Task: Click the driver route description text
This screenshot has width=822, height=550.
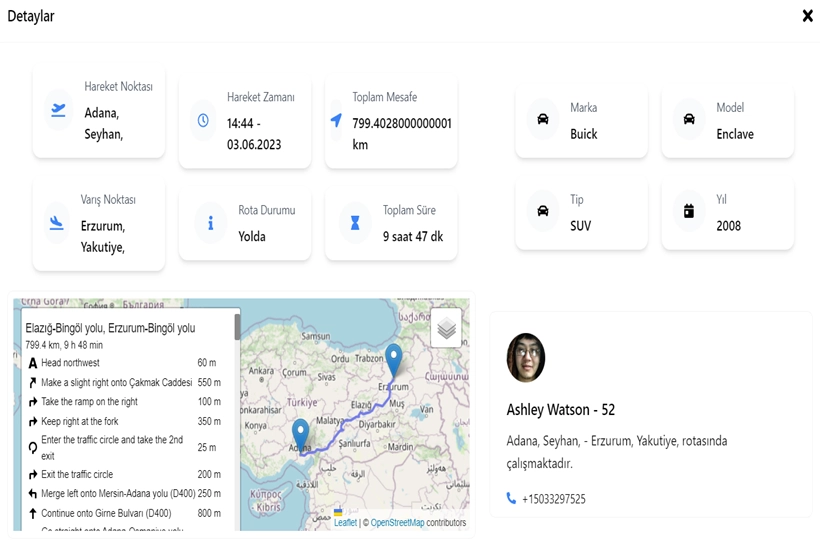Action: tap(616, 452)
